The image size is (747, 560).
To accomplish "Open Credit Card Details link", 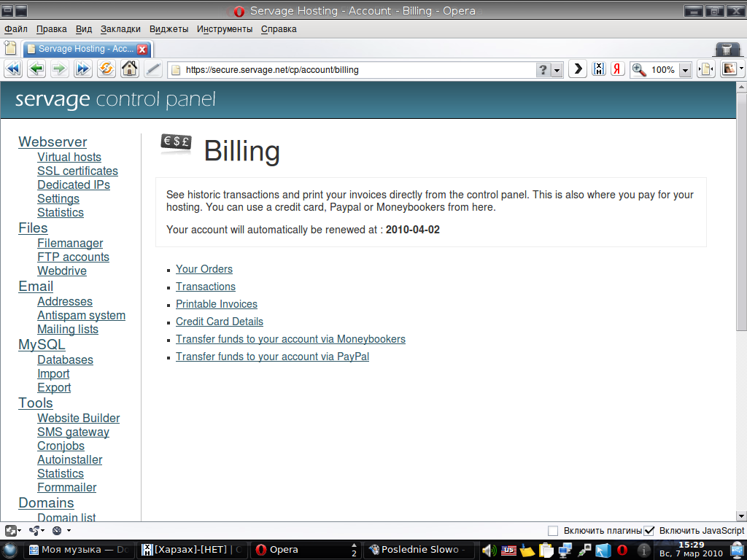I will tap(219, 322).
